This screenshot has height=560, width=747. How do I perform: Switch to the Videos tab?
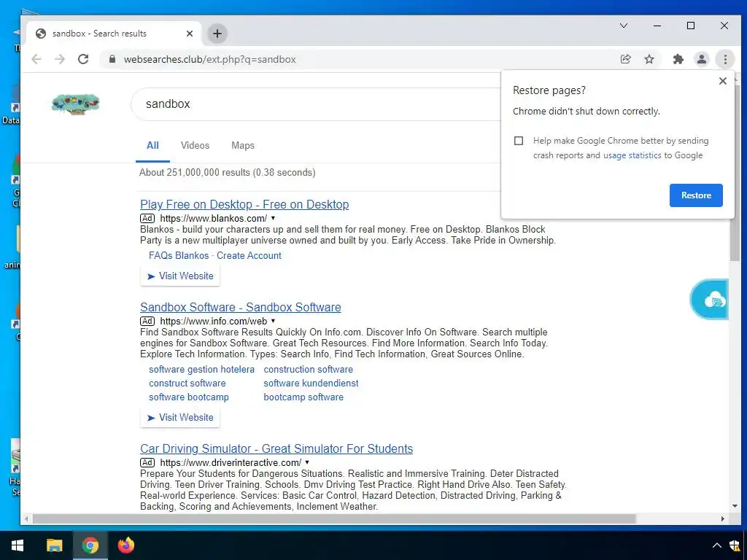195,146
